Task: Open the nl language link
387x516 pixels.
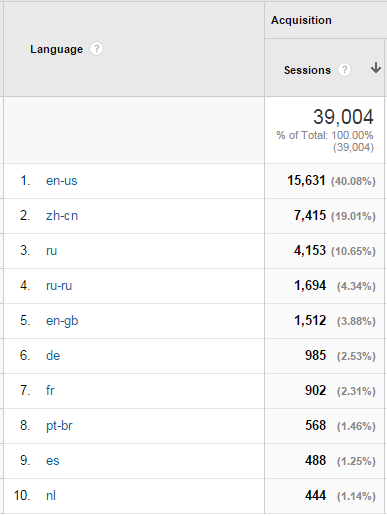Action: tap(51, 495)
